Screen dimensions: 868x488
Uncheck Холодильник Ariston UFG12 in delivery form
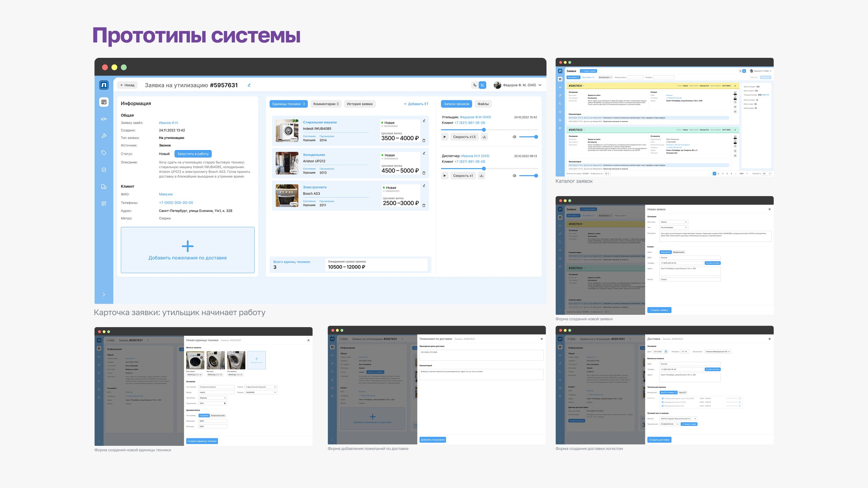[x=662, y=402]
